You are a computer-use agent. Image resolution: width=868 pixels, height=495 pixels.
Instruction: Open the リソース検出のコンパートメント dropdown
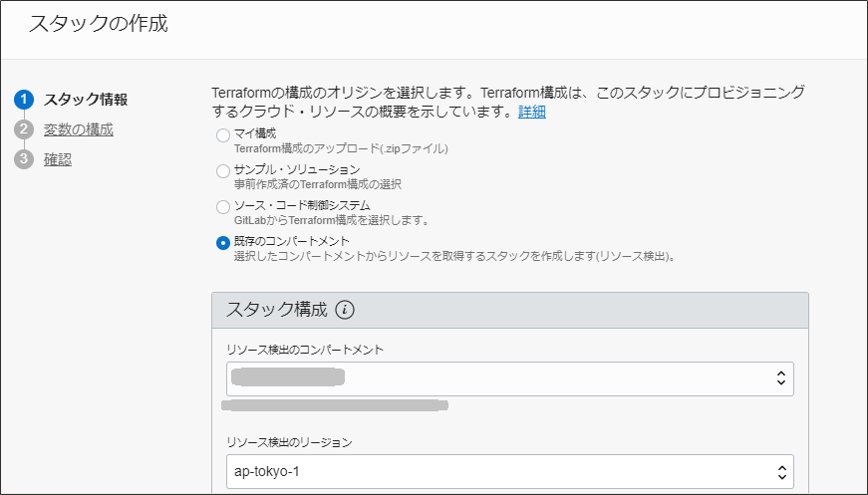[508, 378]
